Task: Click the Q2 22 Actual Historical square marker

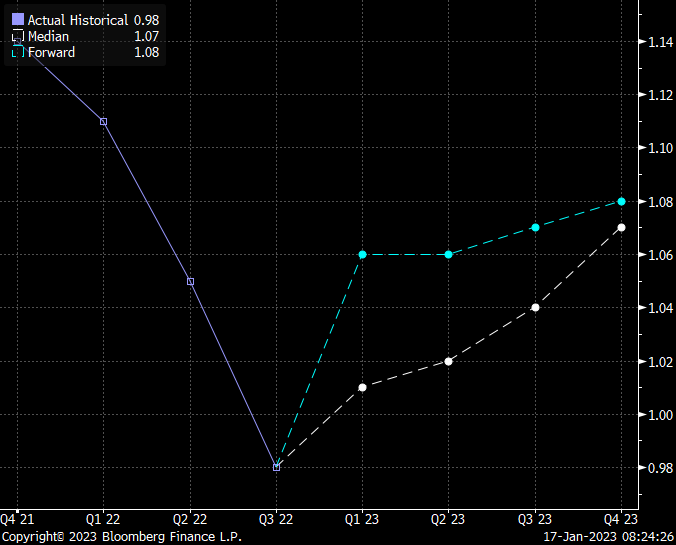Action: [x=190, y=281]
